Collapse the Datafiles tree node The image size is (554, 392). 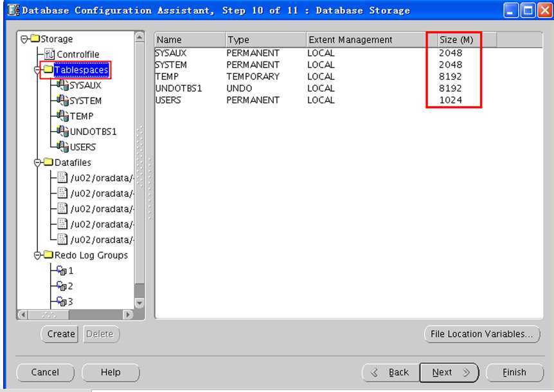[37, 163]
